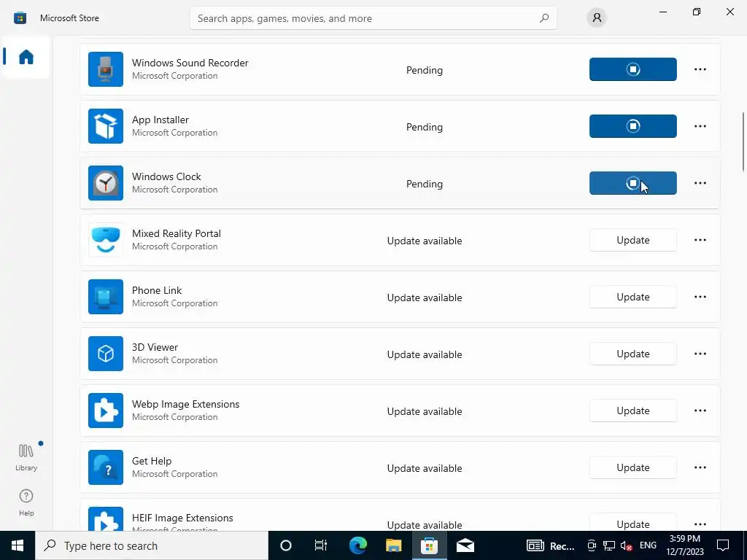The image size is (747, 560).
Task: Open more options for Mixed Reality Portal
Action: pos(700,240)
